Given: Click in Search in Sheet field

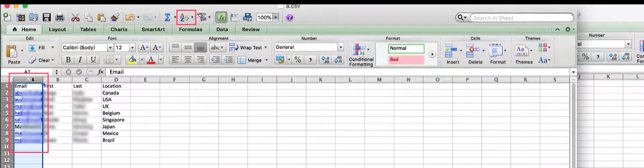Looking at the screenshot, I should click(x=522, y=18).
